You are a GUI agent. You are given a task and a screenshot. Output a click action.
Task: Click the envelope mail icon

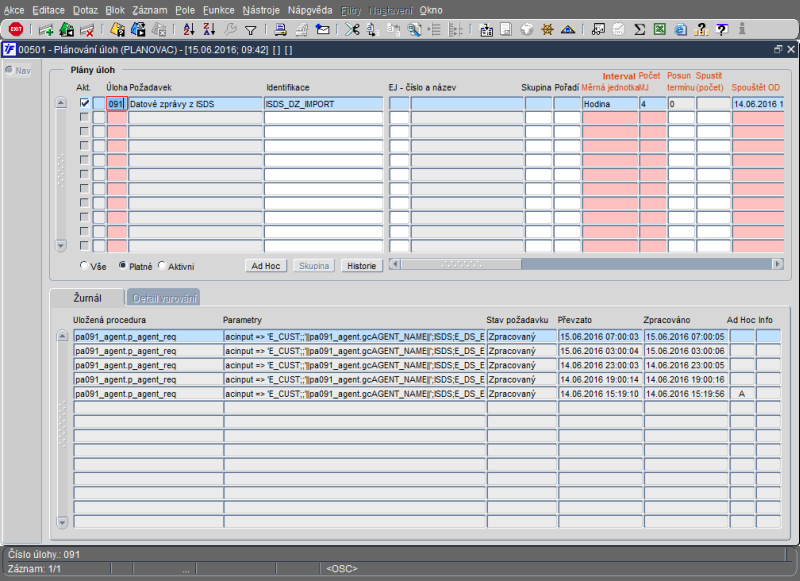tap(322, 30)
